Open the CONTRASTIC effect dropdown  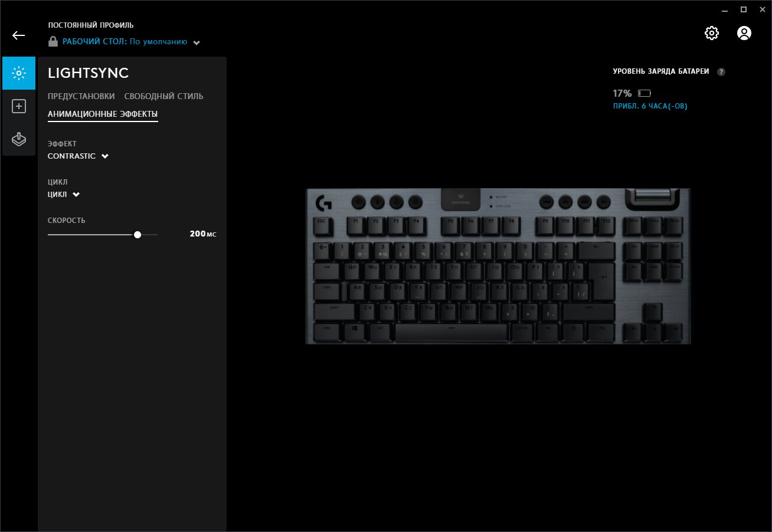(78, 156)
